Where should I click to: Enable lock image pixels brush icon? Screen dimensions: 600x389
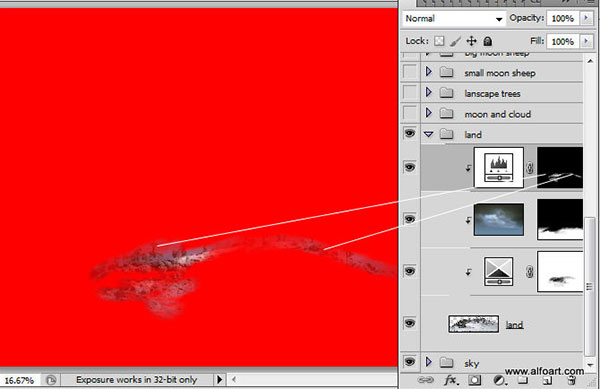click(x=455, y=41)
